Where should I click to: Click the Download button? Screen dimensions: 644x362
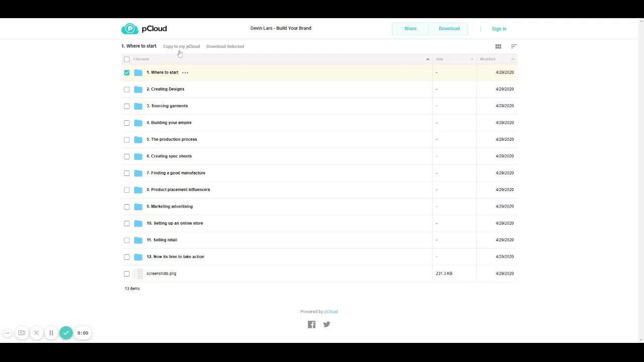[449, 29]
